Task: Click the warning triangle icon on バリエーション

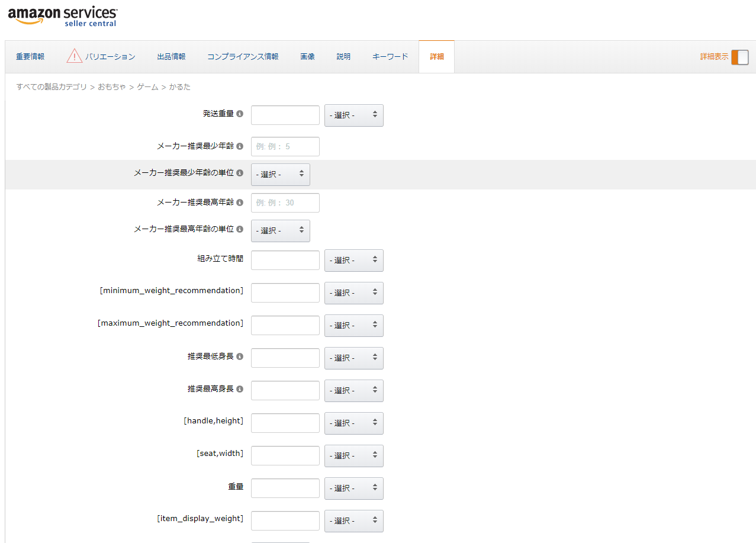Action: [x=74, y=56]
